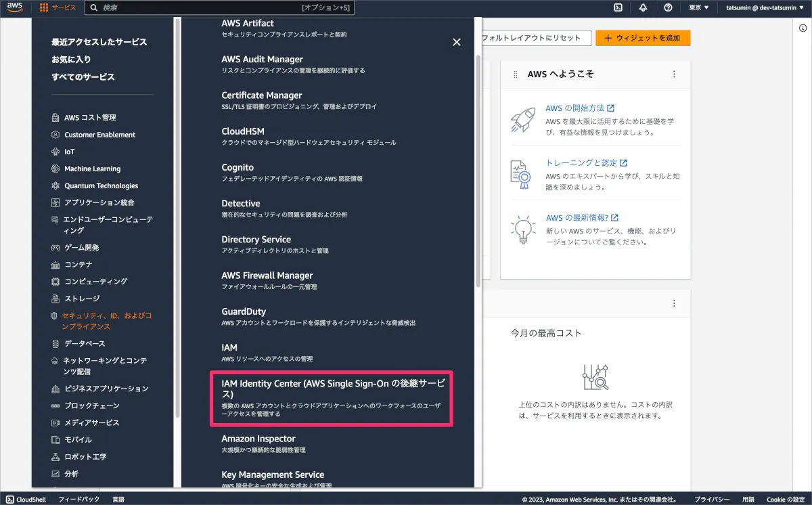Open 言語 settings in footer

118,499
